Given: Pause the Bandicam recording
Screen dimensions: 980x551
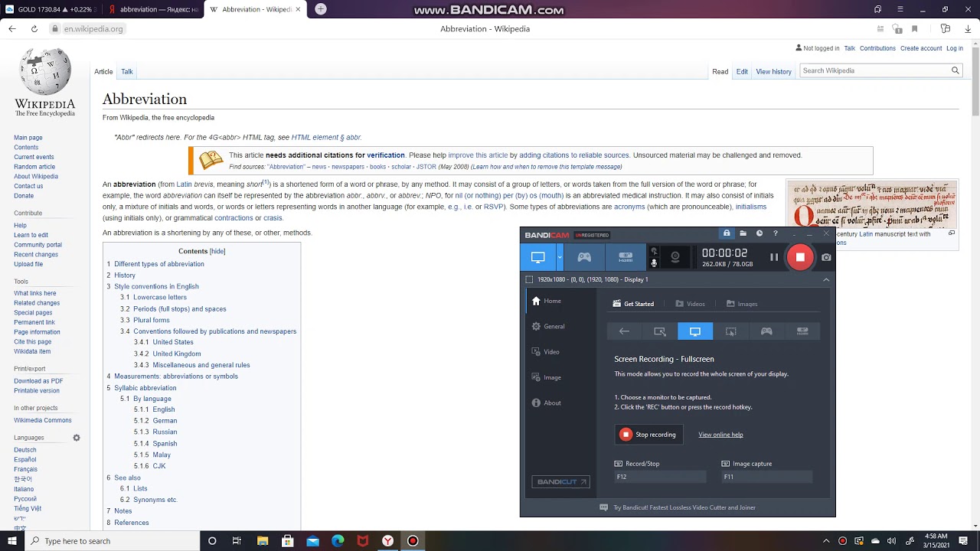Looking at the screenshot, I should [774, 257].
